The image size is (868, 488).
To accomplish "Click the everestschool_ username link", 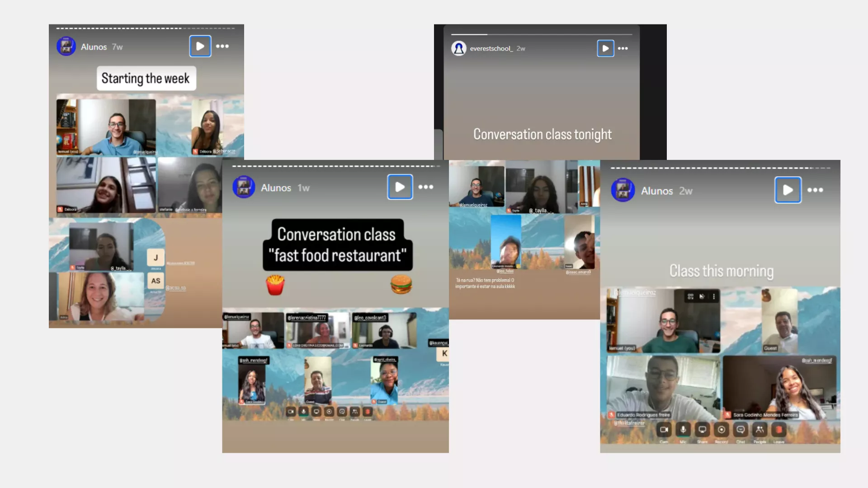I will click(x=491, y=48).
